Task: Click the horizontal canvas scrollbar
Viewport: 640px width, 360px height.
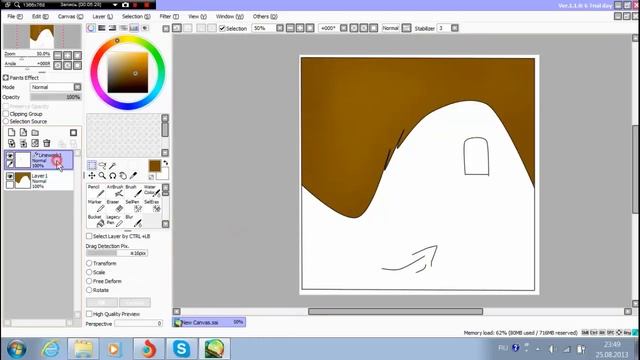Action: pyautogui.click(x=395, y=311)
